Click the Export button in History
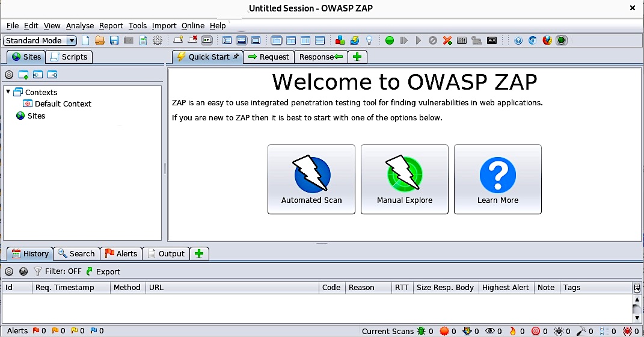The height and width of the screenshot is (337, 644). [103, 271]
